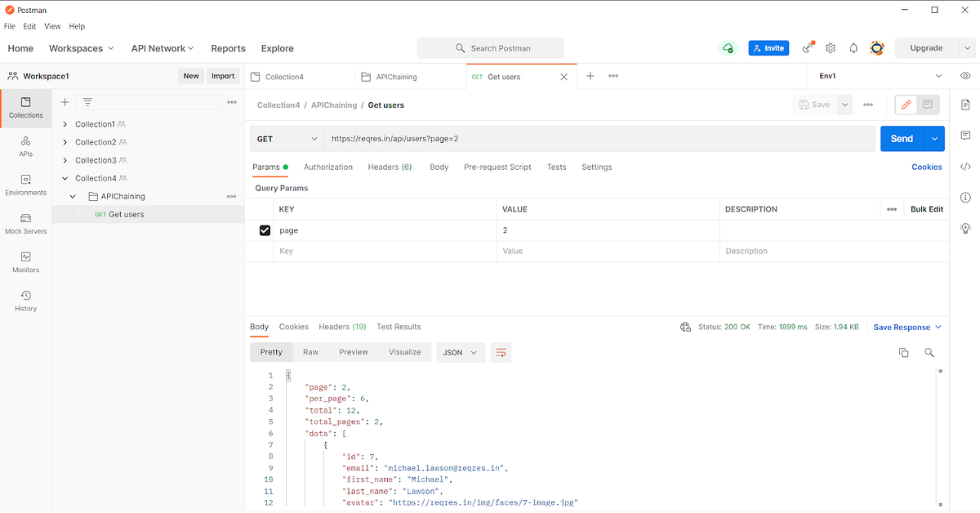The height and width of the screenshot is (513, 980).
Task: Click the Send button
Action: 902,138
